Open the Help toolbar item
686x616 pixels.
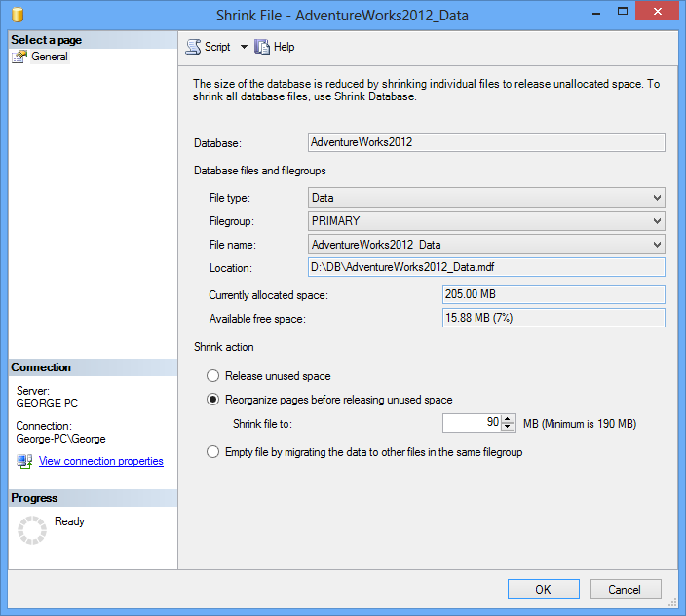click(275, 47)
